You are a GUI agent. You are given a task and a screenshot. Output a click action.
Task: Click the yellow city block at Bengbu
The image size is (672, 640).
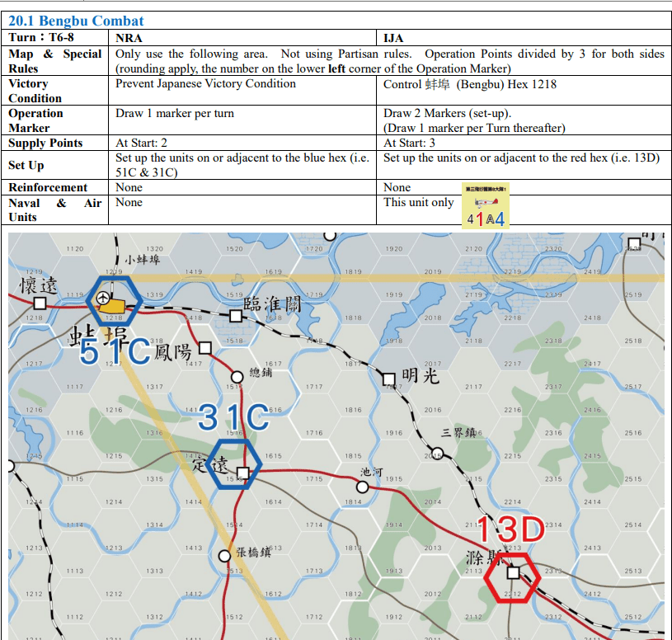coord(113,307)
